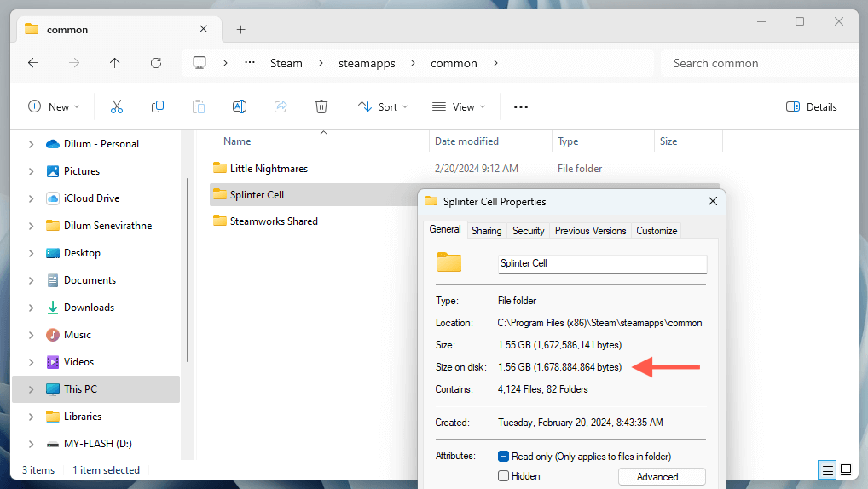Expand the This PC tree node
The width and height of the screenshot is (868, 489).
coord(32,389)
